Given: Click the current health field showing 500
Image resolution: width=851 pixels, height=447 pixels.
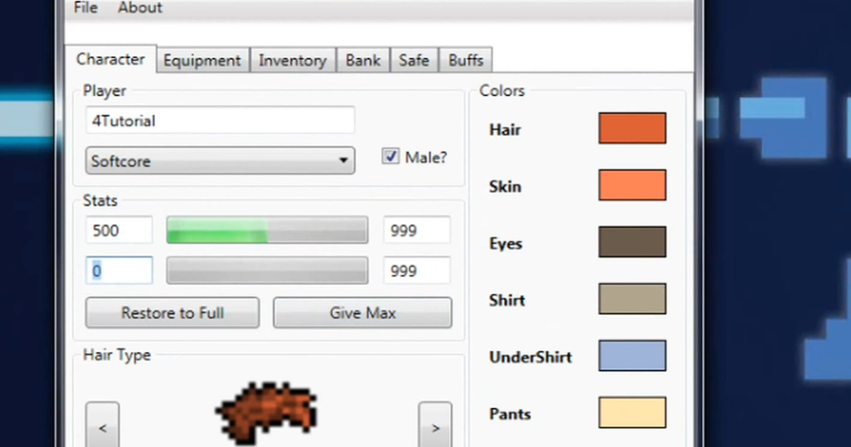Looking at the screenshot, I should tap(119, 230).
